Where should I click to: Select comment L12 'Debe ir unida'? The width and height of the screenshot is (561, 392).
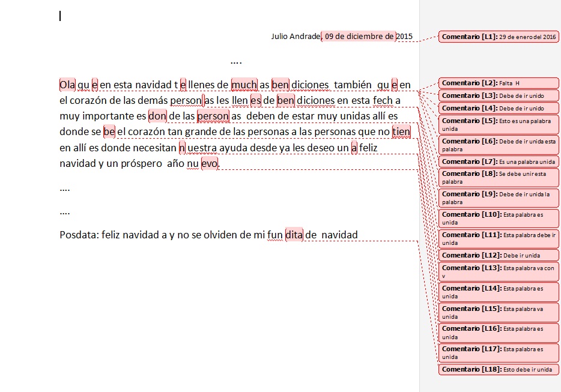(499, 255)
